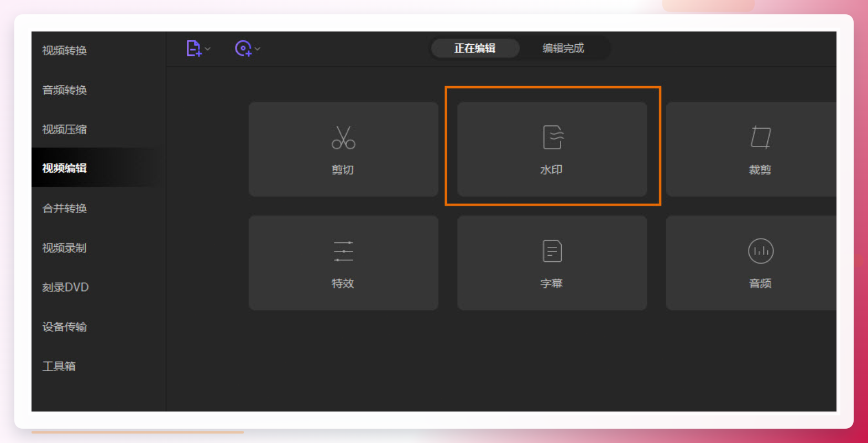Open the 字幕 subtitle document icon
868x443 pixels.
552,251
